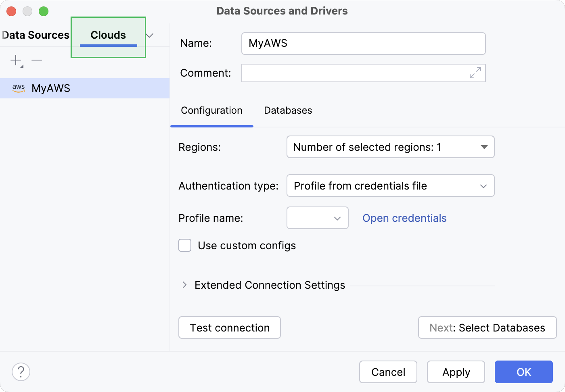Image resolution: width=565 pixels, height=392 pixels.
Task: Click the add data source plus icon
Action: pyautogui.click(x=15, y=60)
